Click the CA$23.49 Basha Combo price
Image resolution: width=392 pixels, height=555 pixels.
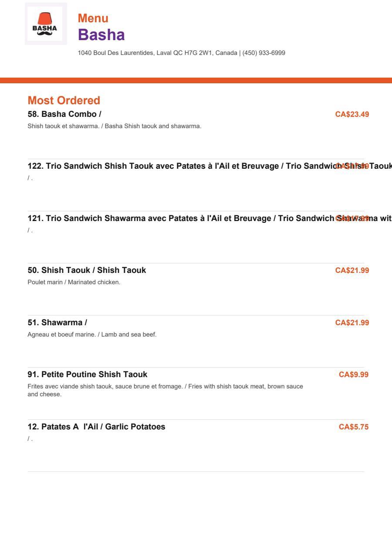pyautogui.click(x=352, y=114)
